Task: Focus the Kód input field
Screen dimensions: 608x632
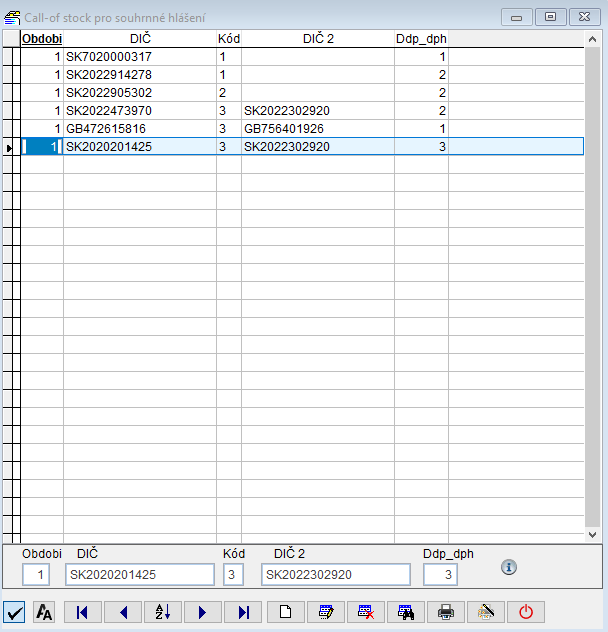Action: (x=233, y=575)
